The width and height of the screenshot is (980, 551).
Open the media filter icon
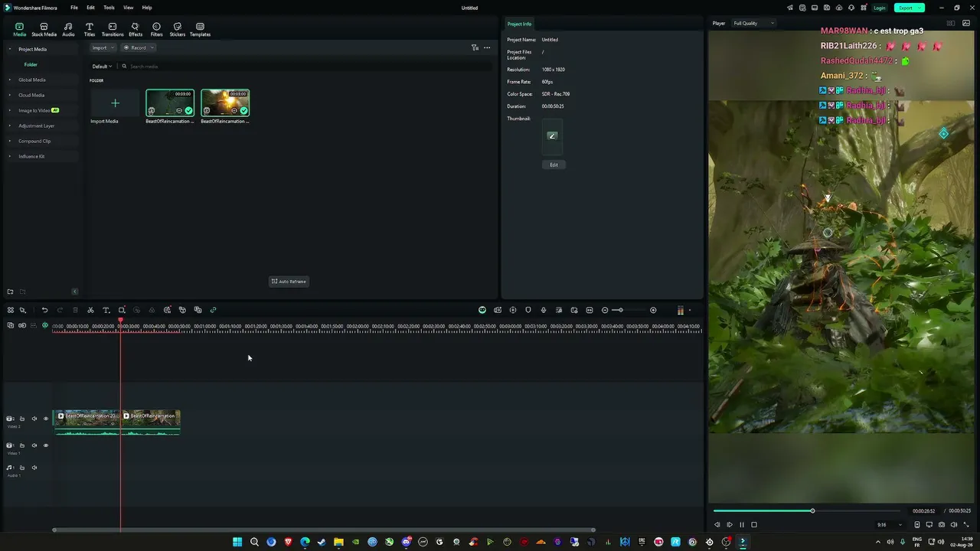[475, 47]
